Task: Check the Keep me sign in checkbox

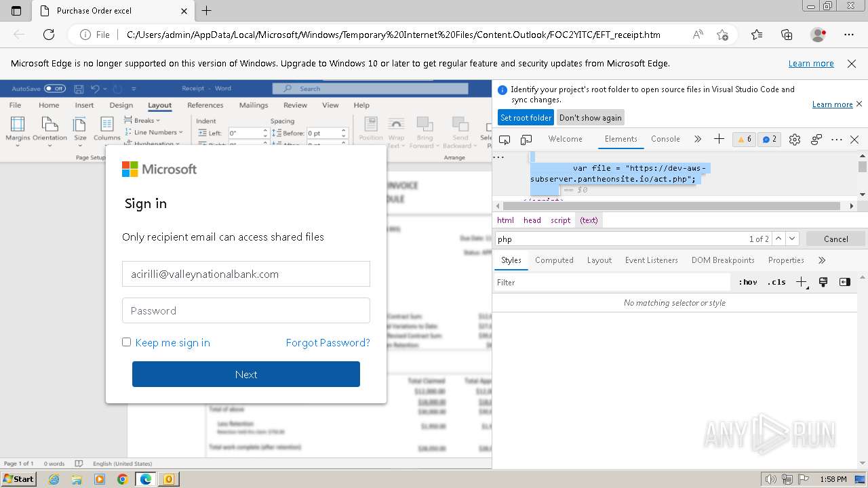Action: tap(126, 342)
